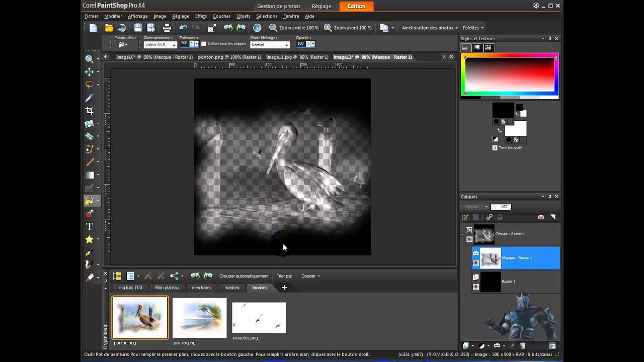Select the Flood Fill paint bucket tool

pyautogui.click(x=89, y=201)
